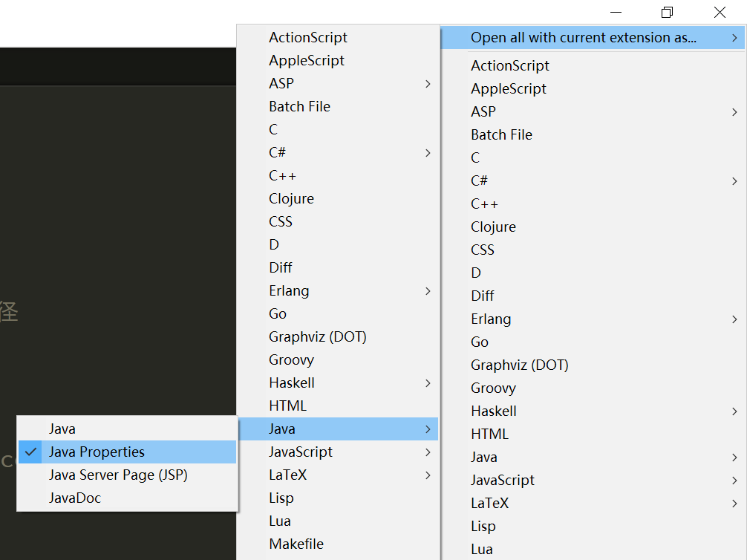Select C in the menu containing Makefile
The height and width of the screenshot is (560, 747).
coord(338,130)
